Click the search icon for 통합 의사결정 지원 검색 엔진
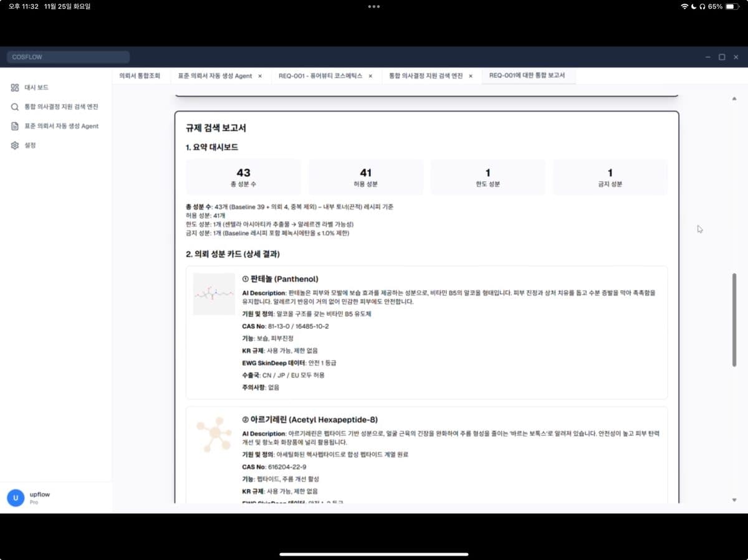748x560 pixels. tap(15, 107)
